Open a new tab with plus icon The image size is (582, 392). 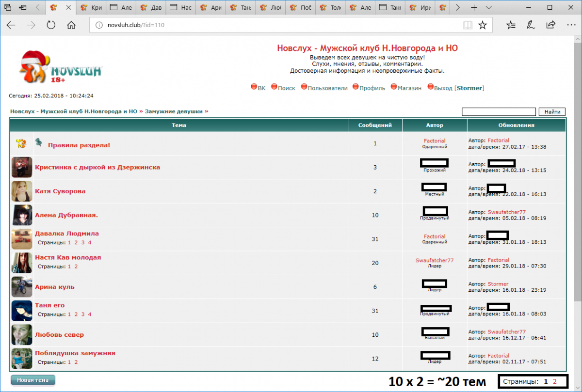[x=474, y=8]
